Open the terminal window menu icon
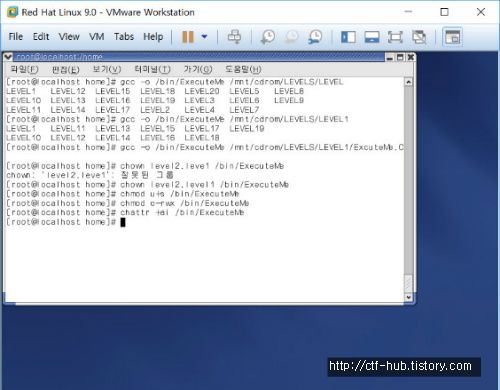 coord(8,57)
